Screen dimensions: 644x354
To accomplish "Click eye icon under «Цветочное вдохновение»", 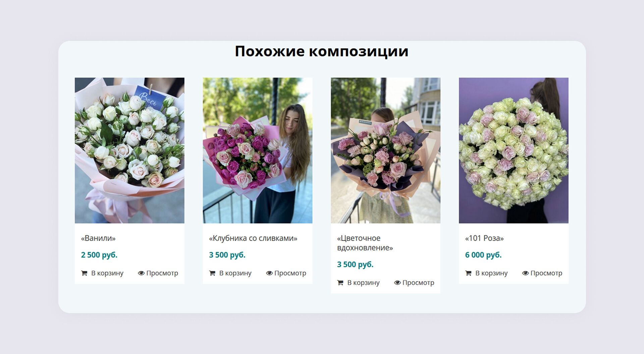I will click(x=397, y=283).
